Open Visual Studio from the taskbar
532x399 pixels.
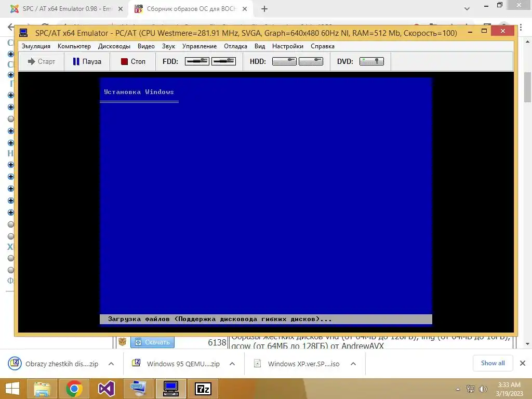point(106,389)
